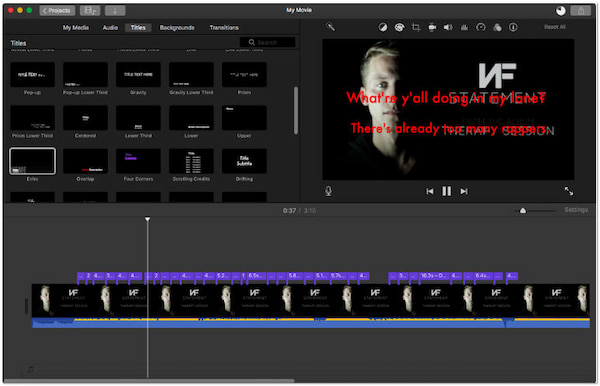
Task: Select the purple title clip labeled 5.2
Action: 223,276
